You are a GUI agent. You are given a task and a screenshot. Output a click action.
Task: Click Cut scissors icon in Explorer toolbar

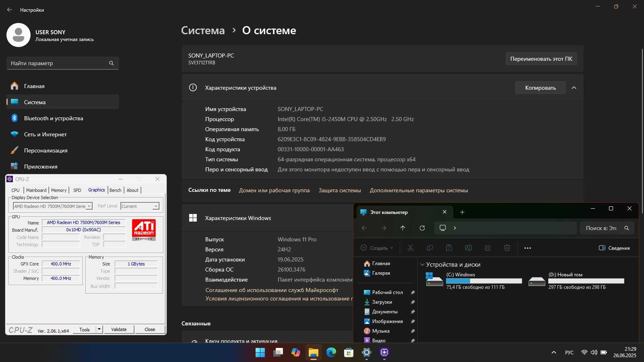point(411,248)
